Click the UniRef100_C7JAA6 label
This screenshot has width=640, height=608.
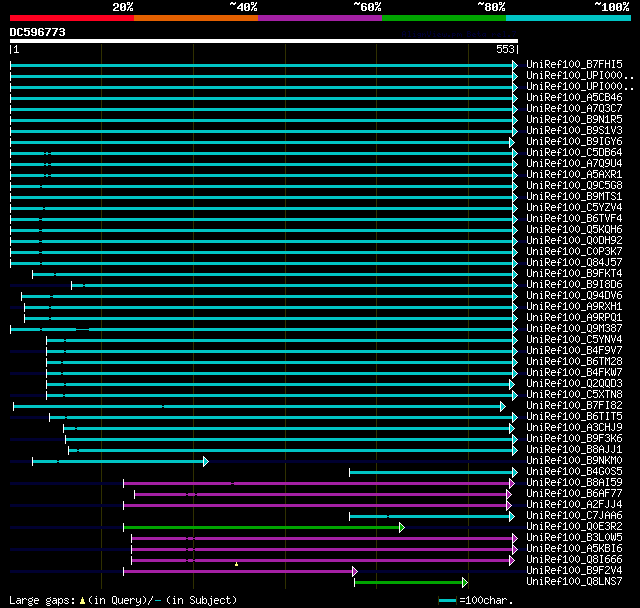[574, 516]
